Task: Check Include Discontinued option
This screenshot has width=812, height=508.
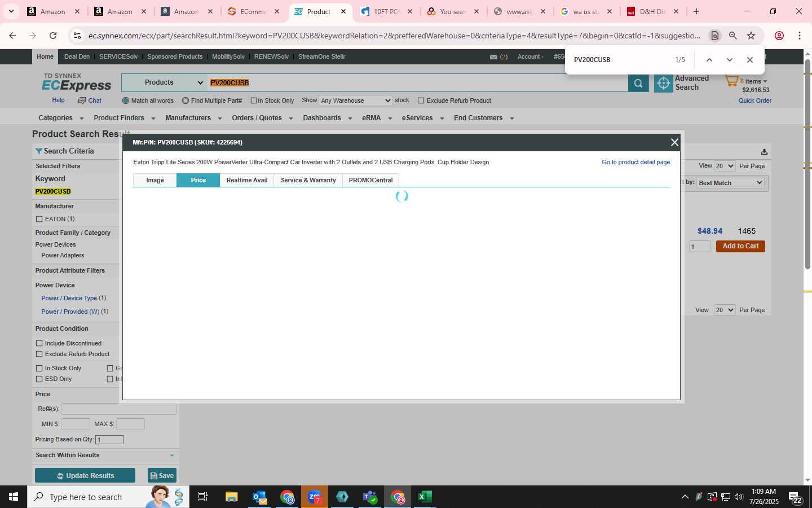Action: [x=39, y=343]
